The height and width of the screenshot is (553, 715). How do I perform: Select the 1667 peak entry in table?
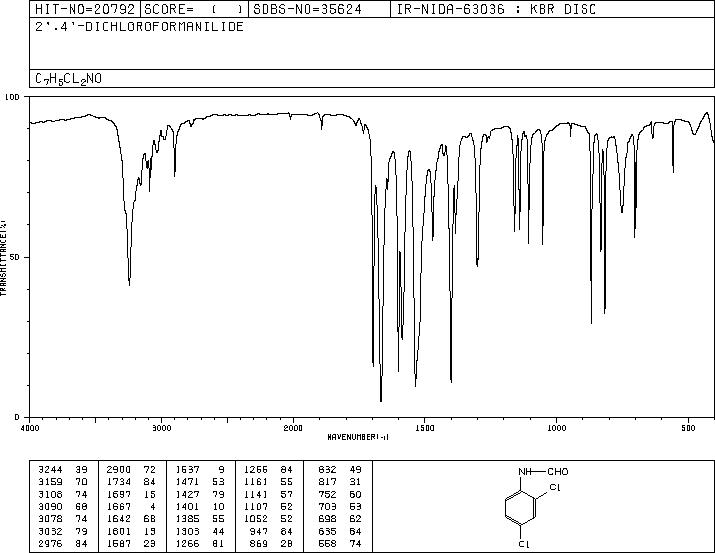tap(131, 506)
